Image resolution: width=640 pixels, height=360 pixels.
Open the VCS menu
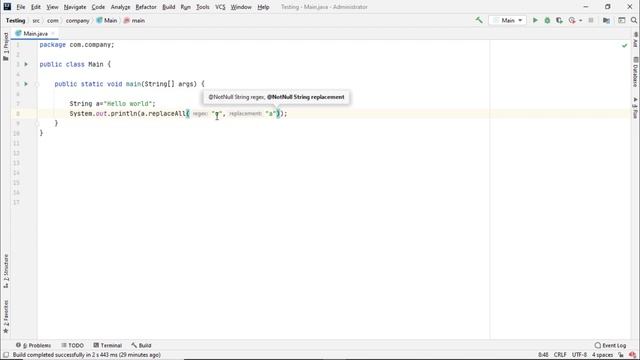(x=220, y=7)
